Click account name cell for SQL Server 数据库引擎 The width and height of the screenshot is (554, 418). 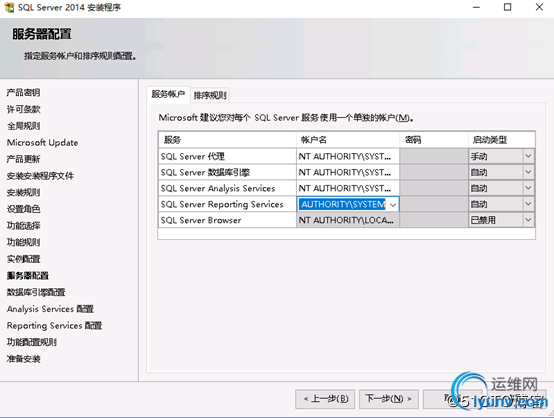click(348, 172)
